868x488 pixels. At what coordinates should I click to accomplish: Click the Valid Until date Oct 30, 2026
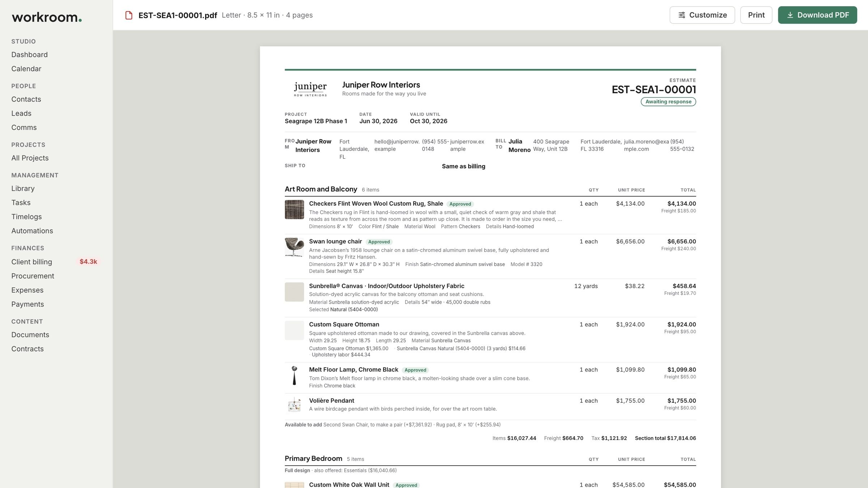click(428, 121)
